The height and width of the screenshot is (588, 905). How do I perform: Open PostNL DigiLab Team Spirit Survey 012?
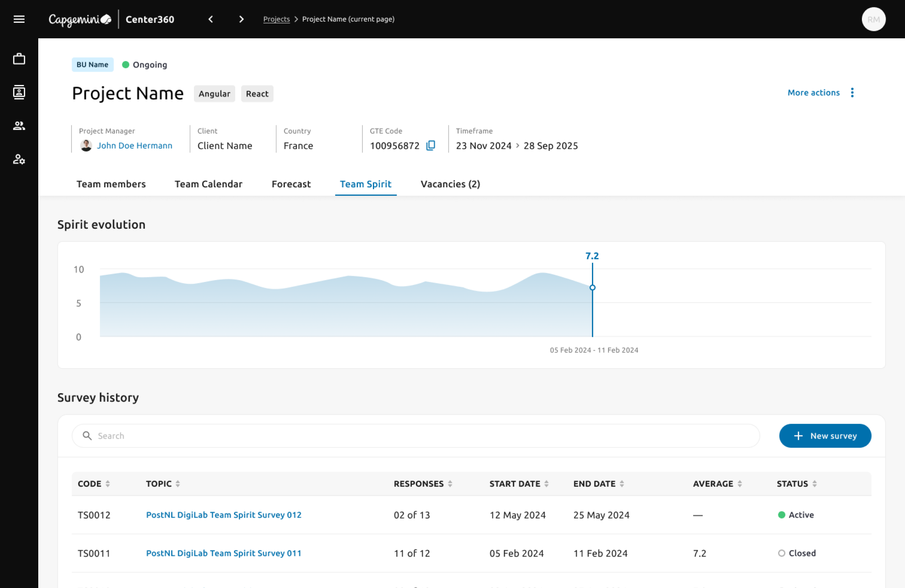pyautogui.click(x=223, y=515)
